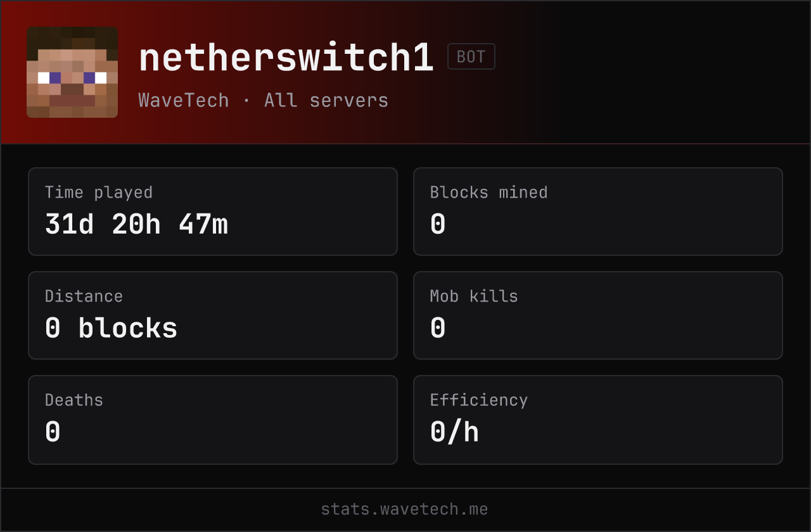The height and width of the screenshot is (532, 811).
Task: Open the Distance stat card
Action: click(213, 315)
